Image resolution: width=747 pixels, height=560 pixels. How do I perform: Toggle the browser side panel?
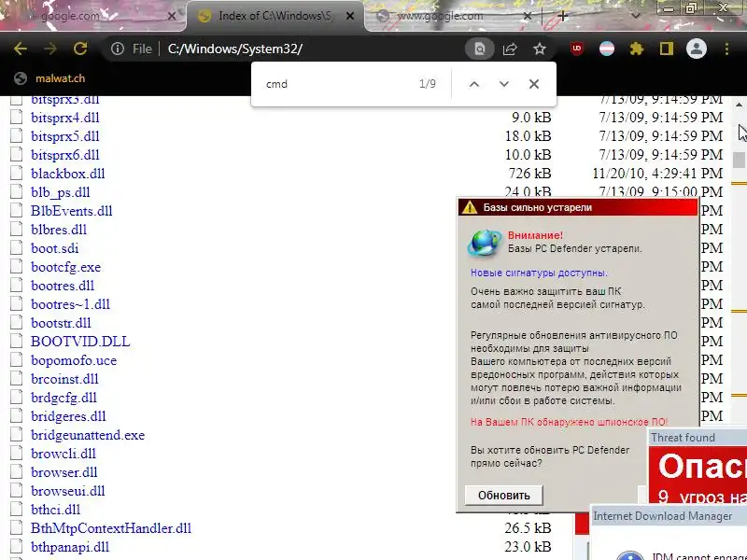tap(667, 49)
